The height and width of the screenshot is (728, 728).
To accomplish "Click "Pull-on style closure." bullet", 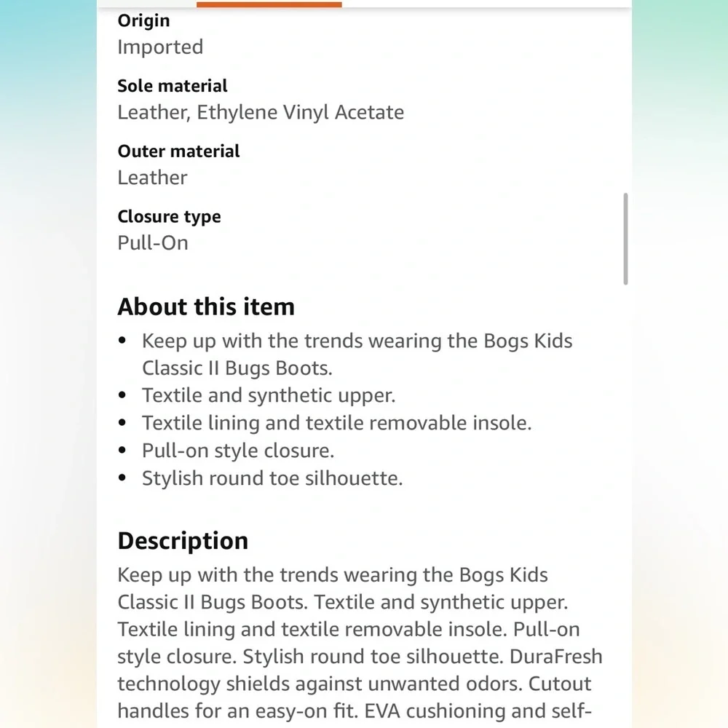I will [x=238, y=451].
